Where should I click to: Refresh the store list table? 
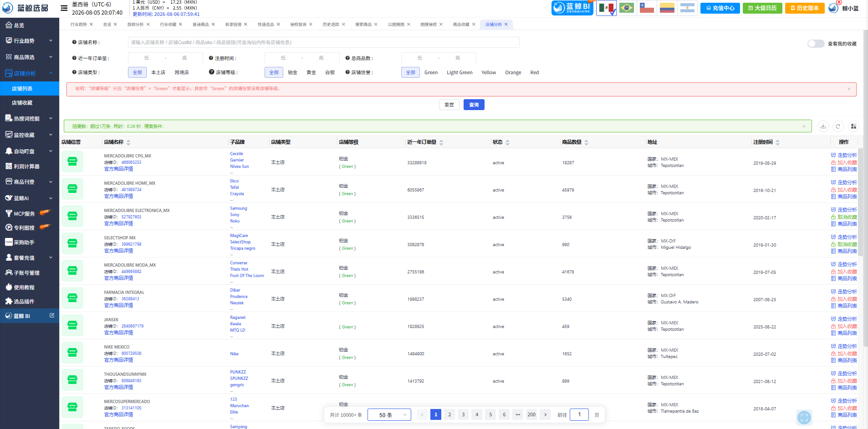click(838, 126)
